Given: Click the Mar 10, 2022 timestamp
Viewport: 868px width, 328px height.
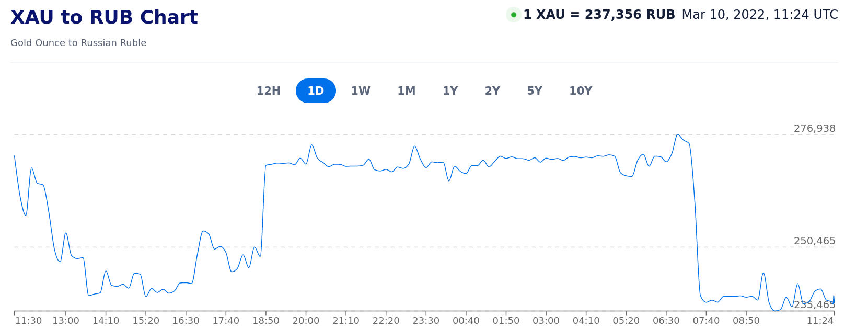Looking at the screenshot, I should coord(759,15).
